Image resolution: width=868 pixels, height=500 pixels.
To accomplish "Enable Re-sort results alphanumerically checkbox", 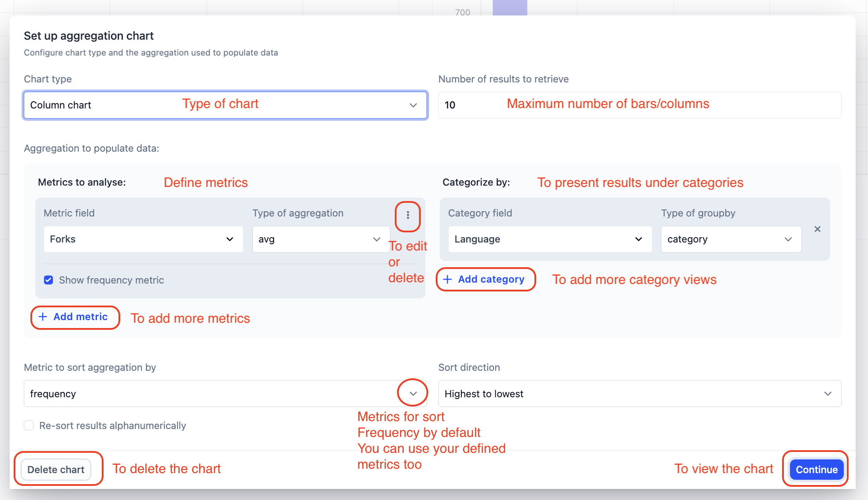I will coord(29,425).
